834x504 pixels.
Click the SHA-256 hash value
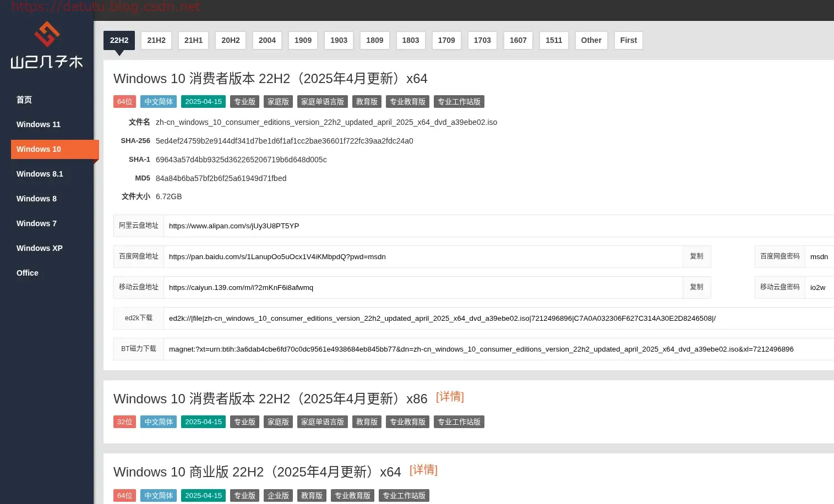point(285,141)
